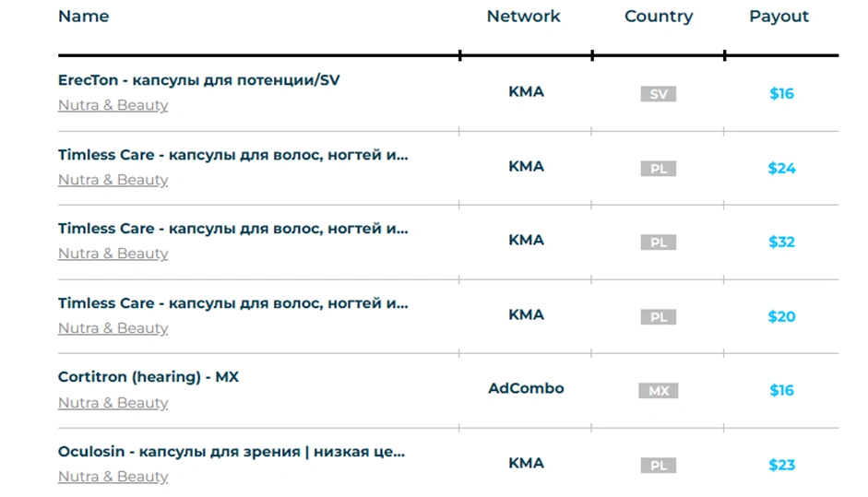868x497 pixels.
Task: Click the PL badge in the $24 payout row
Action: (x=658, y=169)
